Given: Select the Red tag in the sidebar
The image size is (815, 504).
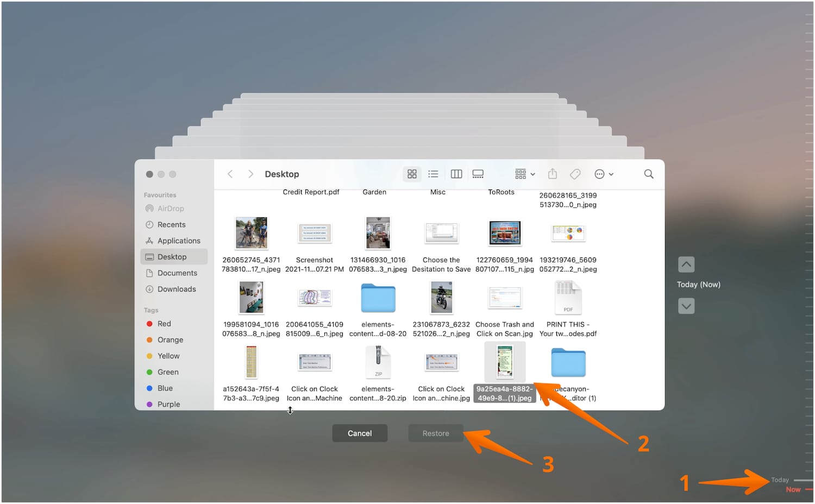Looking at the screenshot, I should (x=164, y=323).
